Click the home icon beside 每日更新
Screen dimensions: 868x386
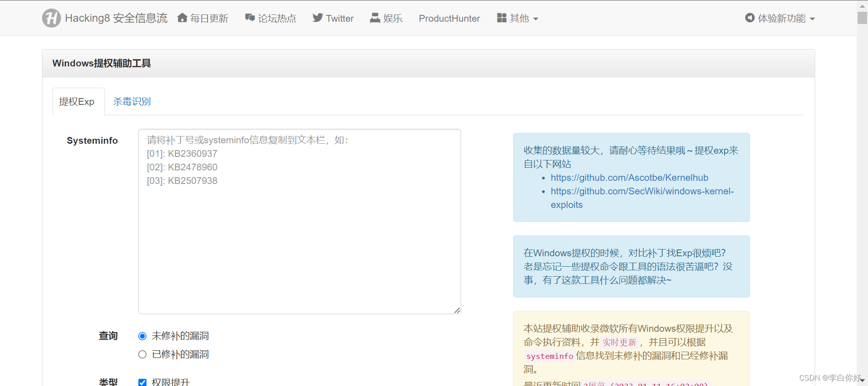[x=182, y=18]
